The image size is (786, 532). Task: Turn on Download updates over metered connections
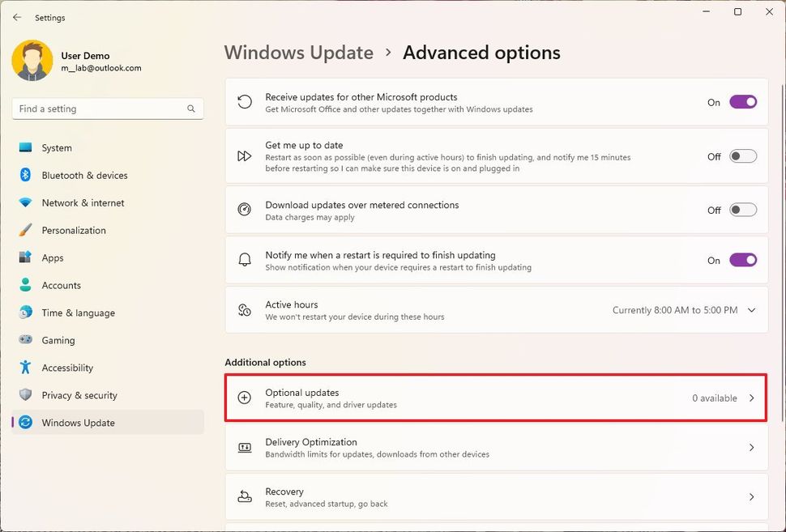coord(742,210)
